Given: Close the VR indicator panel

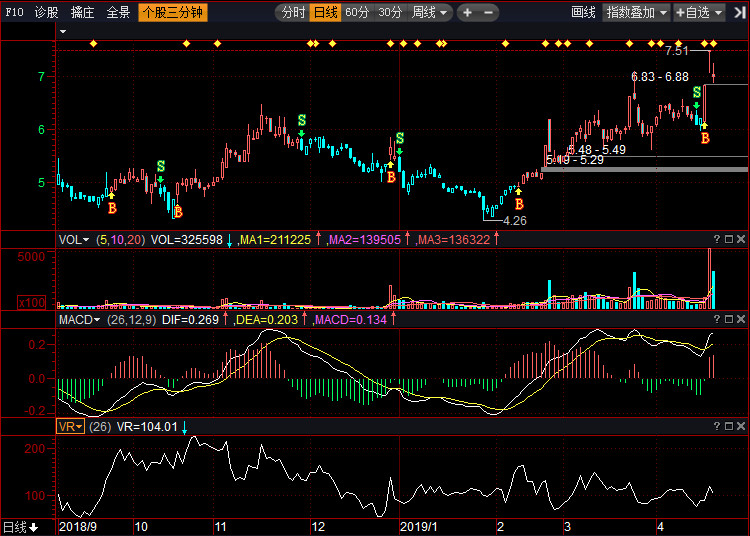Looking at the screenshot, I should click(x=741, y=426).
